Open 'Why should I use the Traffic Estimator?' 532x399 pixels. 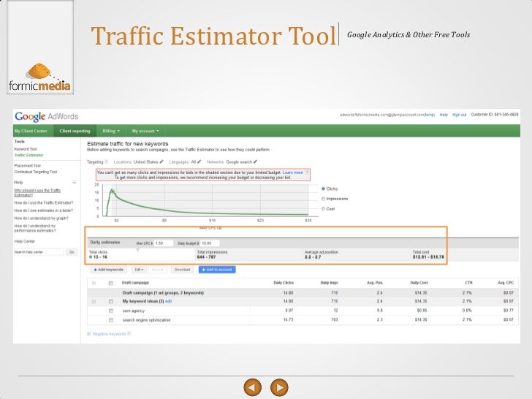(x=37, y=193)
